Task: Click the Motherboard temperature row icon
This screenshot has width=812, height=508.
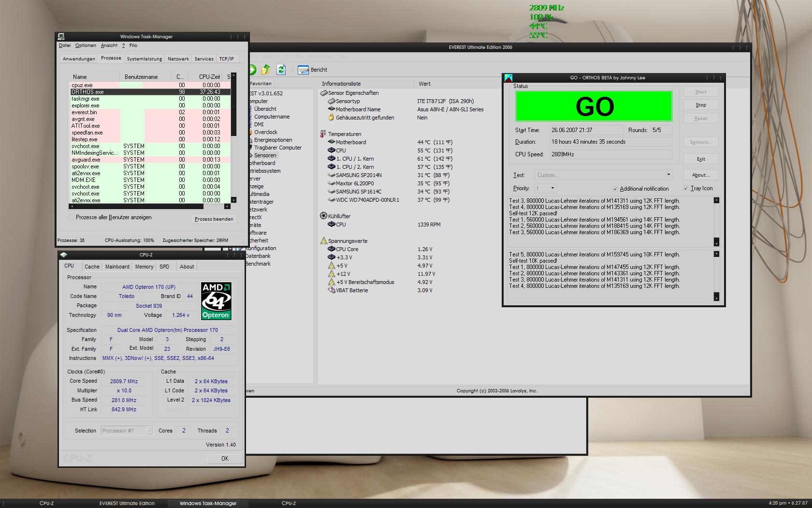Action: tap(331, 142)
